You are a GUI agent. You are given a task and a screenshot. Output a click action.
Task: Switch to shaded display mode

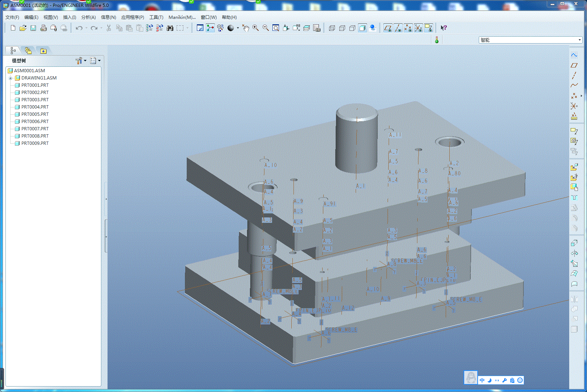click(x=363, y=28)
